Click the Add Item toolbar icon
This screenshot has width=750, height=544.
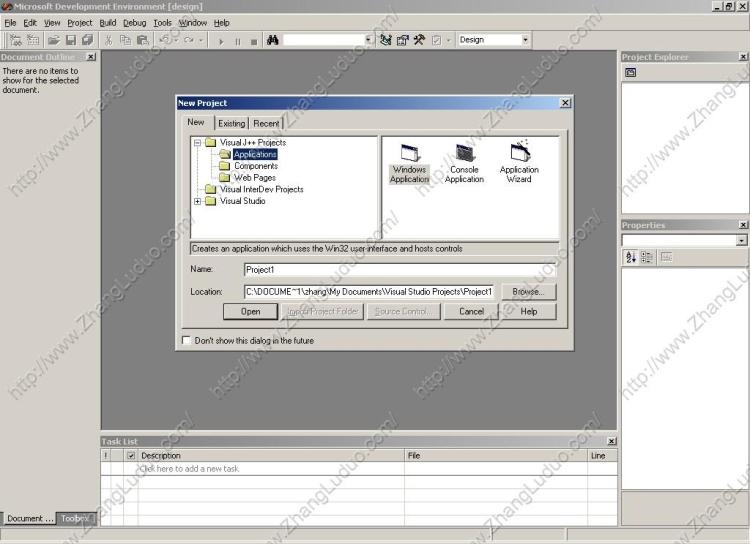[x=33, y=40]
